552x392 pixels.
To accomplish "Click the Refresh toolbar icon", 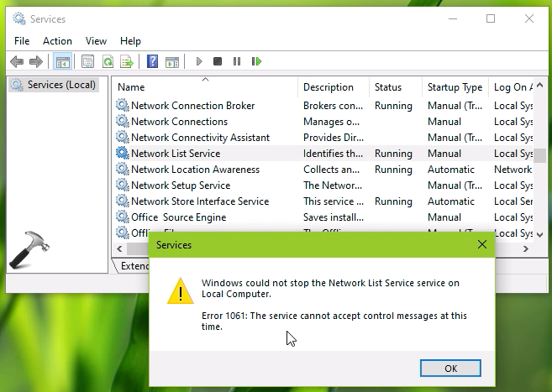I will pyautogui.click(x=108, y=61).
